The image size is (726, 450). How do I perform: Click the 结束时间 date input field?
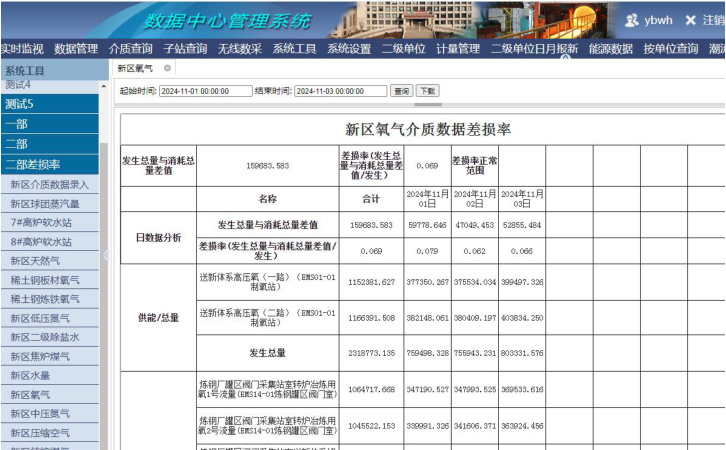pos(340,91)
